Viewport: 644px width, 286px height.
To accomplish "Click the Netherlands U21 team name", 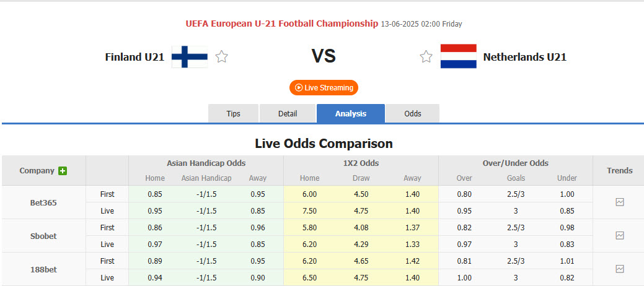I will [524, 57].
